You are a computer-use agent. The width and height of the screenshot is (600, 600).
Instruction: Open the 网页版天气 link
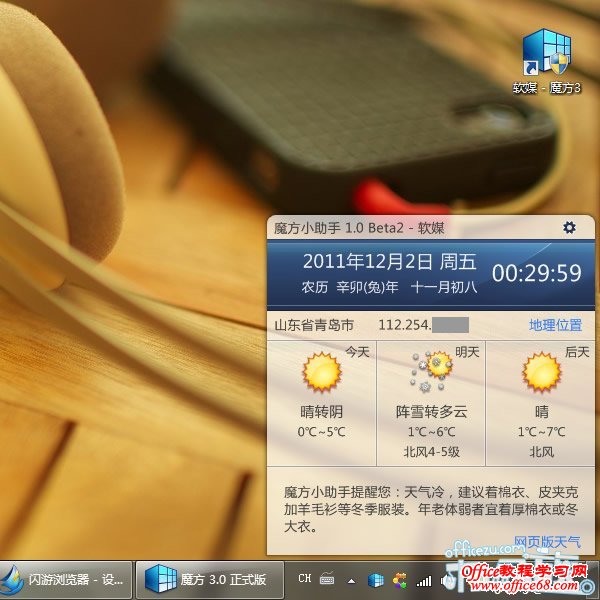point(547,542)
